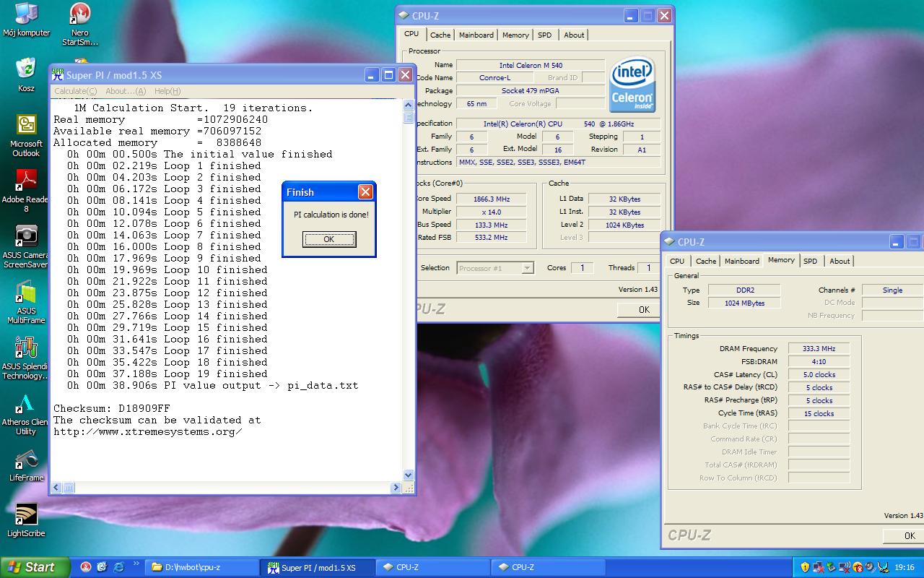Click the Super PI scrollbar up arrow
The width and height of the screenshot is (924, 578).
(408, 105)
